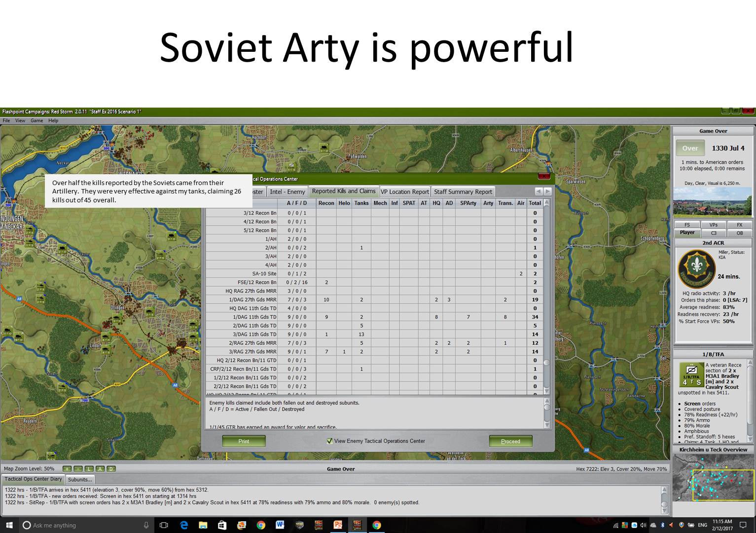756x533 pixels.
Task: Open the File menu
Action: coord(6,120)
